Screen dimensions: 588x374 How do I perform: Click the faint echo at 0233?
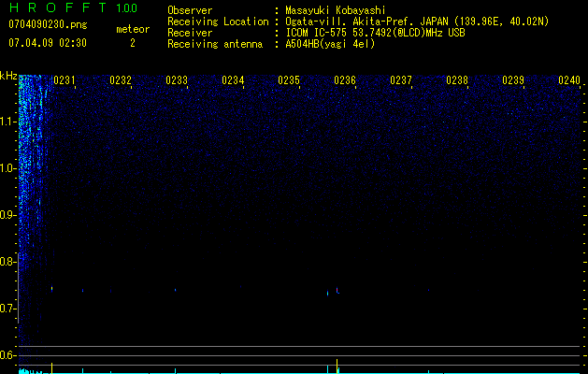pyautogui.click(x=175, y=290)
